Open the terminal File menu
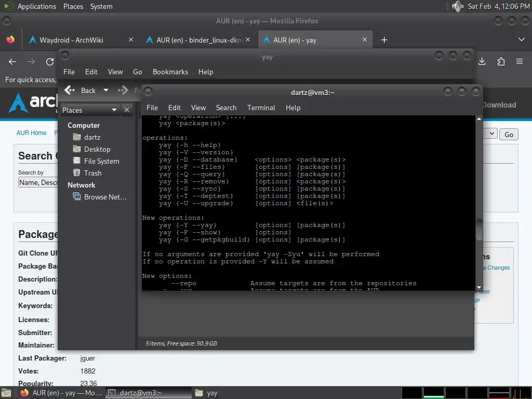Image resolution: width=532 pixels, height=399 pixels. (x=152, y=108)
